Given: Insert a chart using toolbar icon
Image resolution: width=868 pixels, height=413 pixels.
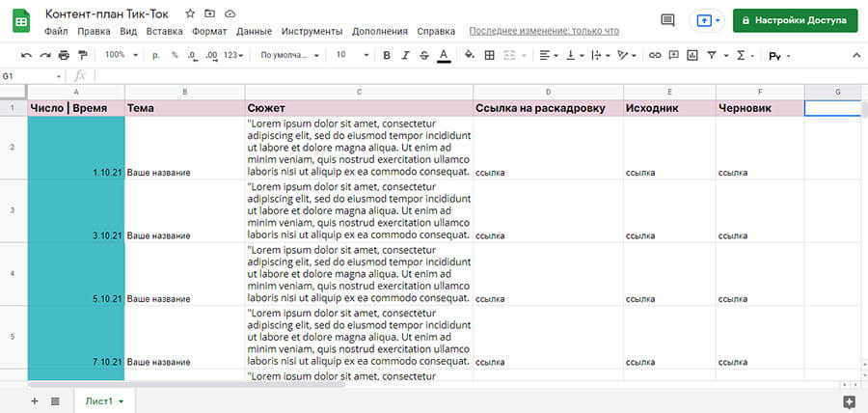Looking at the screenshot, I should [x=692, y=55].
